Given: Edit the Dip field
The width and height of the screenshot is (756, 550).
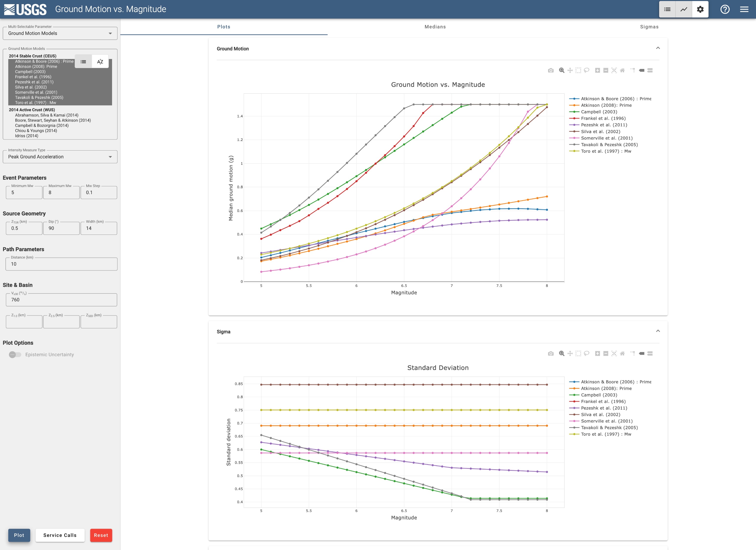Looking at the screenshot, I should [61, 228].
